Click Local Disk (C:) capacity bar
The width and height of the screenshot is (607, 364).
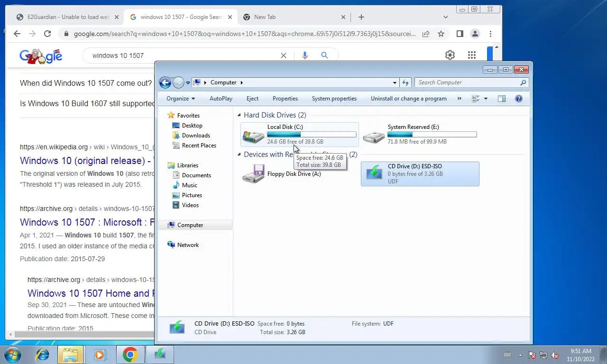pos(312,135)
